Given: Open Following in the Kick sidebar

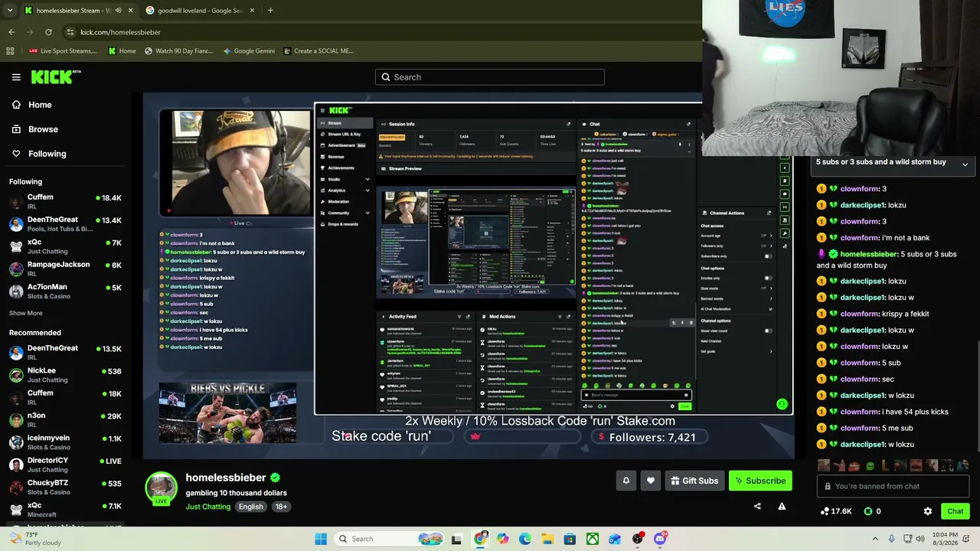Looking at the screenshot, I should point(47,154).
